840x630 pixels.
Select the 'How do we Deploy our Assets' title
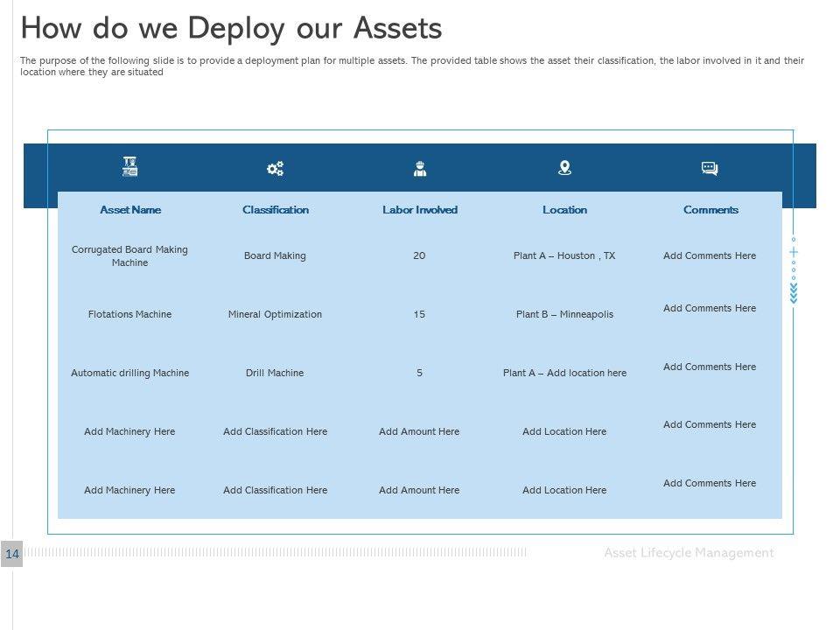[231, 28]
